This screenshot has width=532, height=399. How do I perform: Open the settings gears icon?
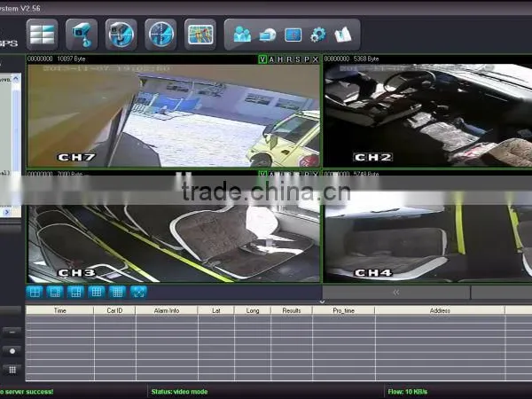tap(318, 35)
